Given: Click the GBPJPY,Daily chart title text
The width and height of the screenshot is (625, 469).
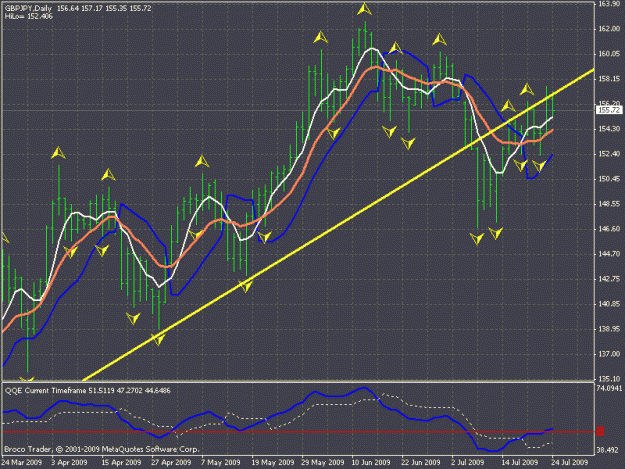Looking at the screenshot, I should (x=28, y=8).
